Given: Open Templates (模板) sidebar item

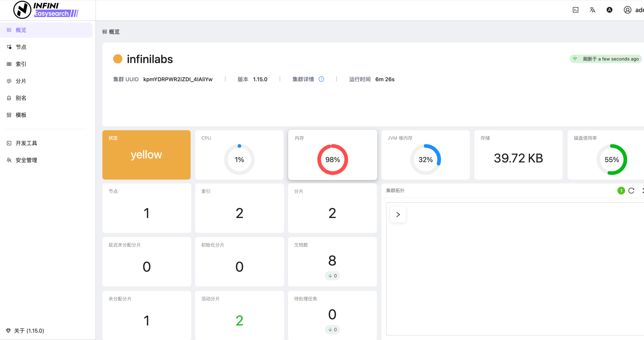Looking at the screenshot, I should tap(21, 115).
